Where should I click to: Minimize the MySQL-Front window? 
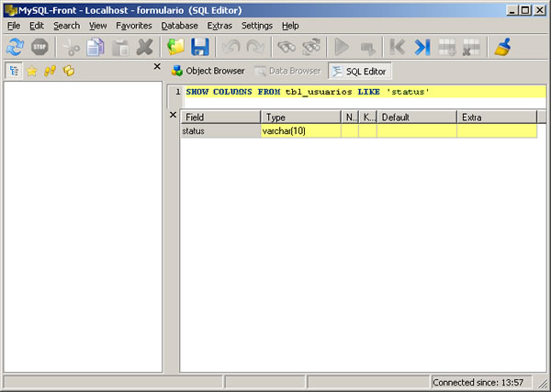coord(512,10)
